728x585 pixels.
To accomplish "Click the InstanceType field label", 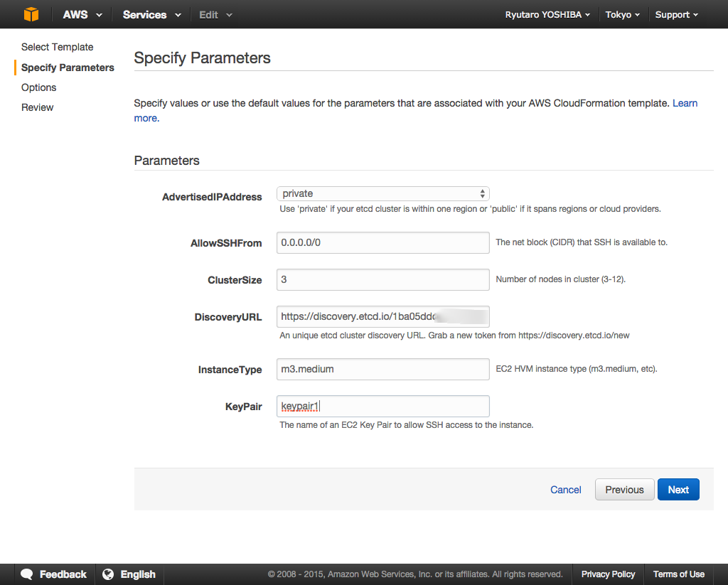I will [x=230, y=370].
